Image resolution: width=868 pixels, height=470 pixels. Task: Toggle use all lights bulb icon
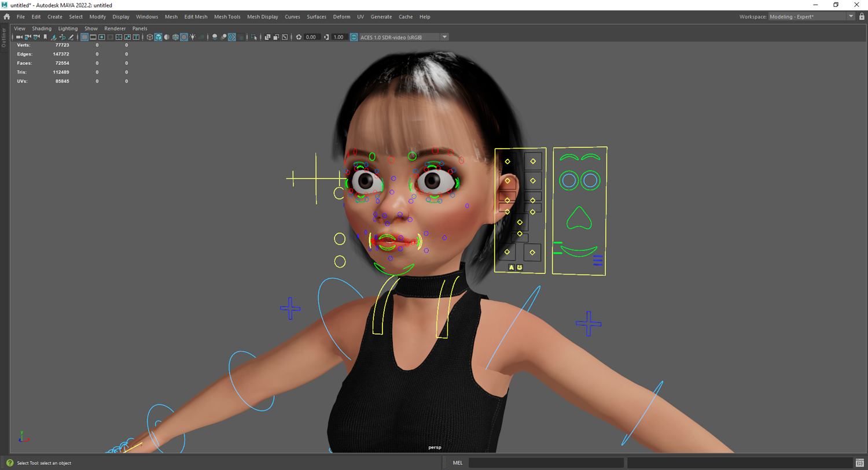click(193, 37)
